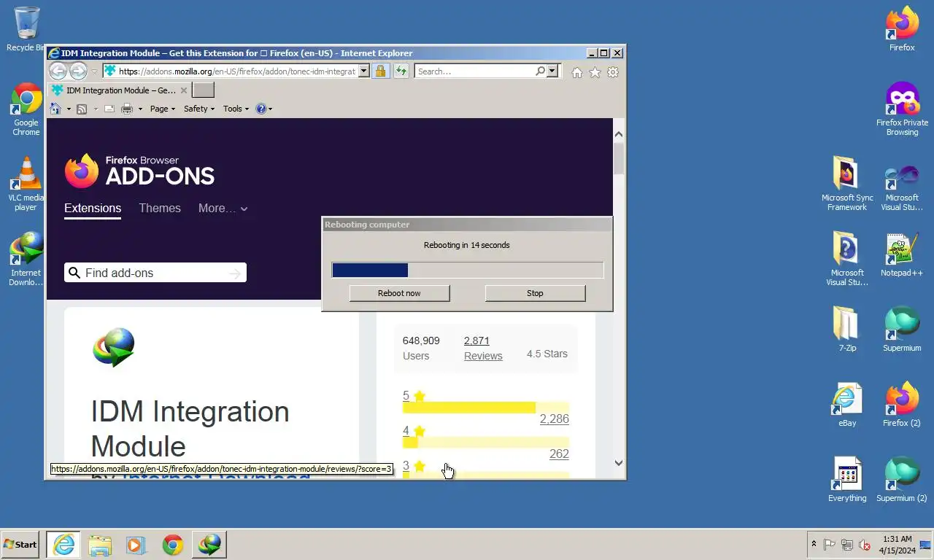Open the Favorites star icon

[x=595, y=72]
